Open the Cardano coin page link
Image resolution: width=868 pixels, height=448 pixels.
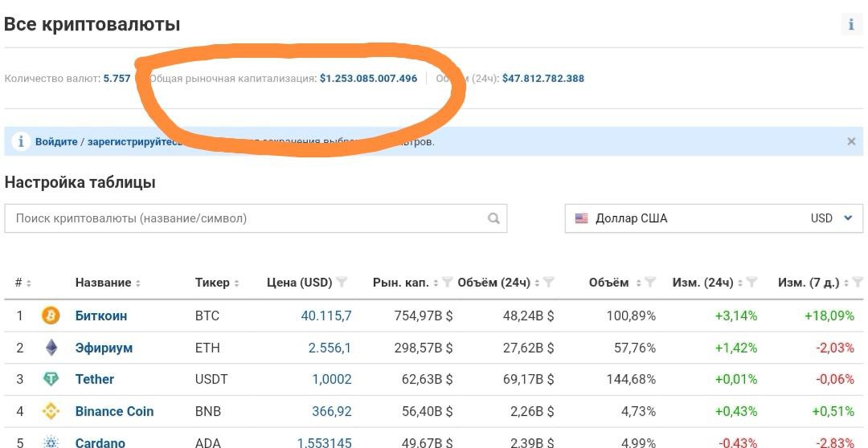pyautogui.click(x=100, y=442)
